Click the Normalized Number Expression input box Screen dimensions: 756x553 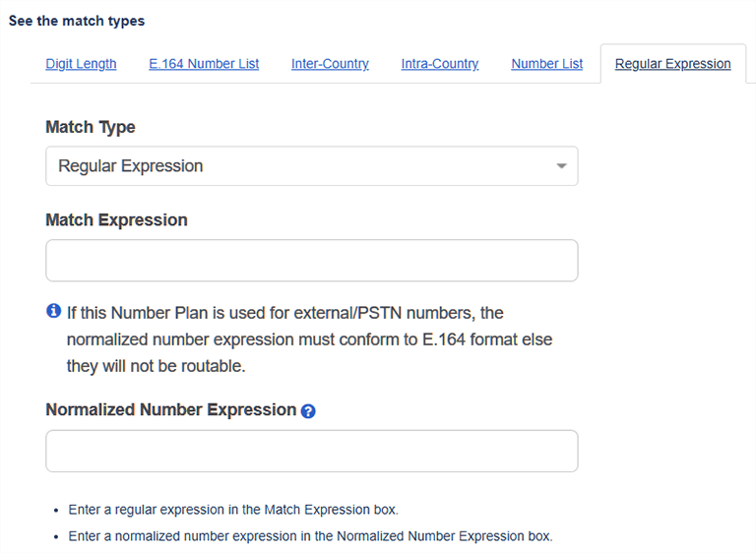point(312,451)
